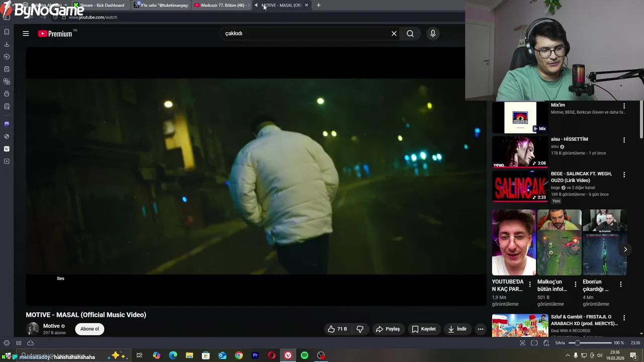Open the Mix'im playlist thumbnail
This screenshot has width=644, height=362.
[x=520, y=117]
